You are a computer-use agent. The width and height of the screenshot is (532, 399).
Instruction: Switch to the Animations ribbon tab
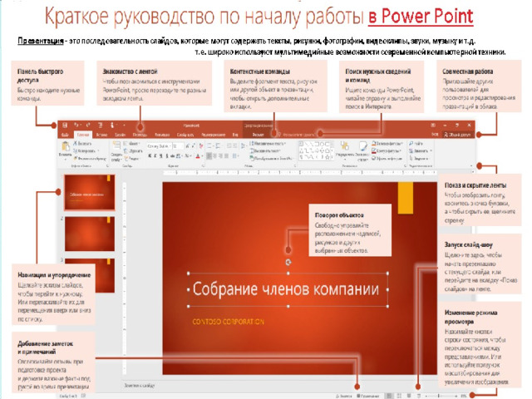[162, 135]
